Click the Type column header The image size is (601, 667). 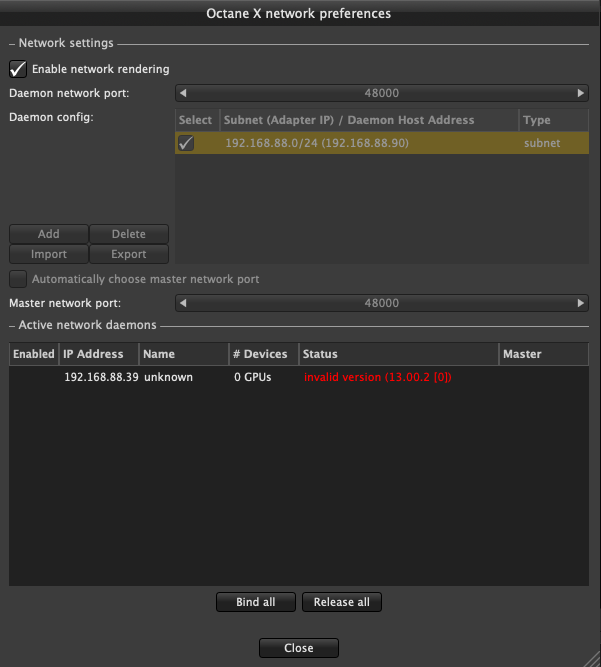coord(554,120)
